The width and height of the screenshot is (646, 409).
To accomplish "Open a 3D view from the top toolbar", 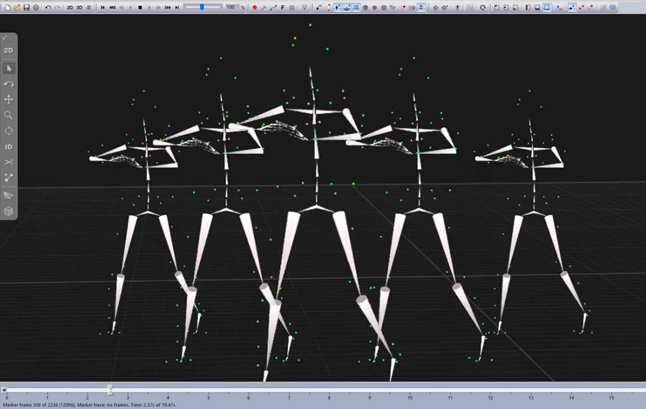I will coord(80,7).
